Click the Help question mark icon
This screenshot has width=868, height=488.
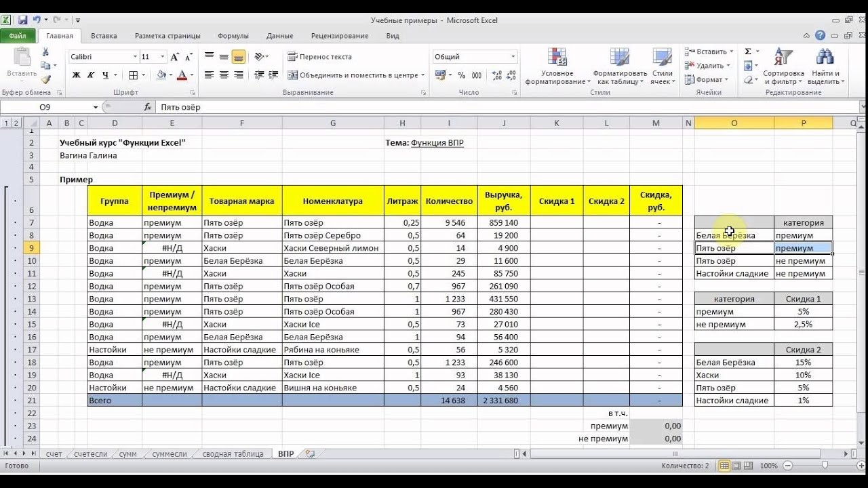[820, 35]
